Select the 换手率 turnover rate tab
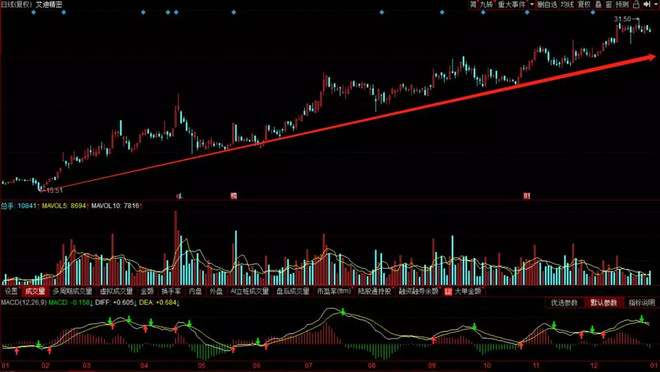Screen dimensions: 660x372 [x=171, y=291]
